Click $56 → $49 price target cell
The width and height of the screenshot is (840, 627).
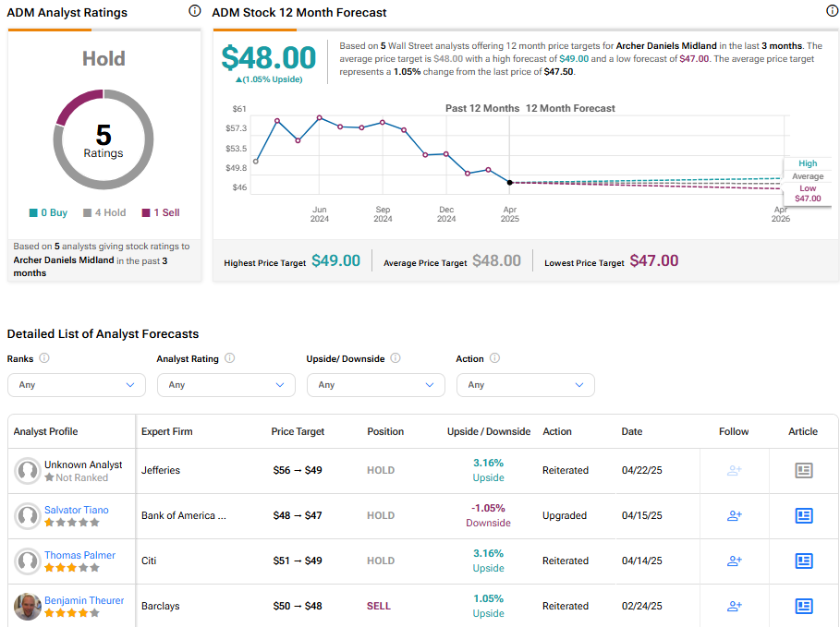(298, 470)
